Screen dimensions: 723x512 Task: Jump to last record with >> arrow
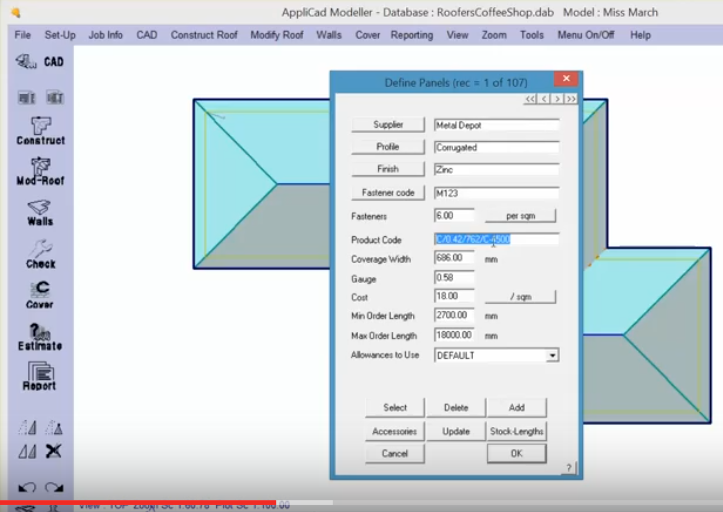(571, 99)
